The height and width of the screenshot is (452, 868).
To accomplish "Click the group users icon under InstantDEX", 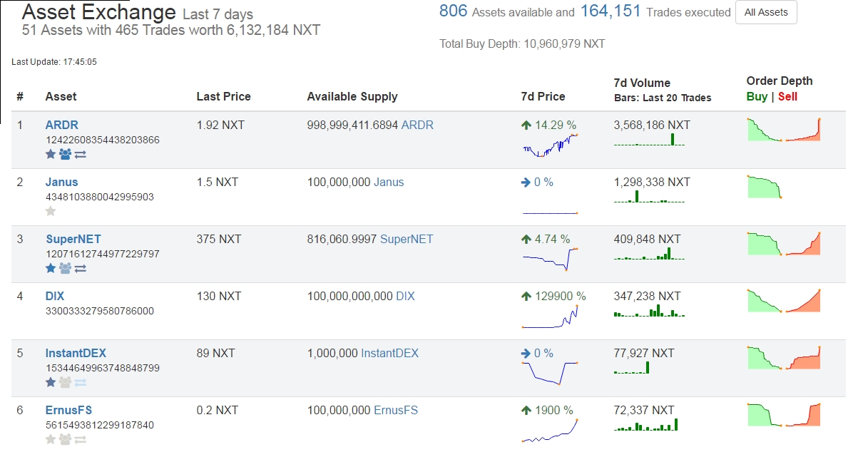I will click(x=65, y=382).
